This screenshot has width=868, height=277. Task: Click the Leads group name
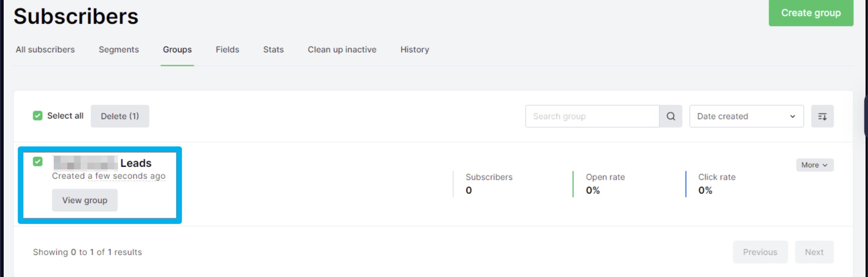click(136, 163)
